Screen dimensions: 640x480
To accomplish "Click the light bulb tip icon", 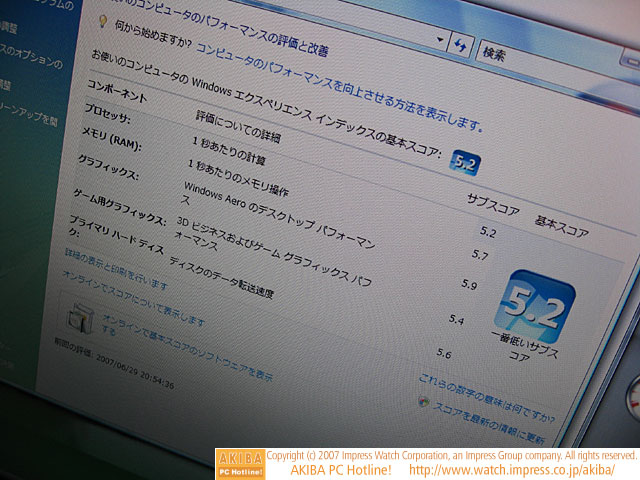I will point(102,20).
